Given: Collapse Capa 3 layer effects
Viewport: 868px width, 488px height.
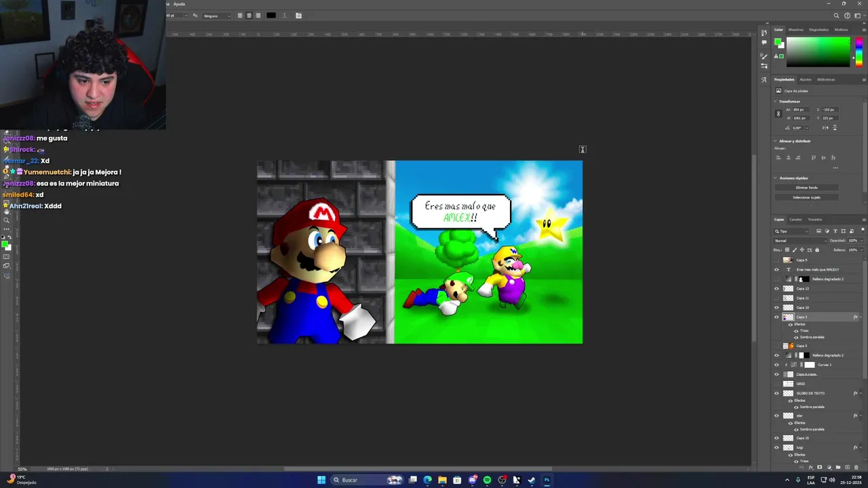Looking at the screenshot, I should [x=861, y=317].
